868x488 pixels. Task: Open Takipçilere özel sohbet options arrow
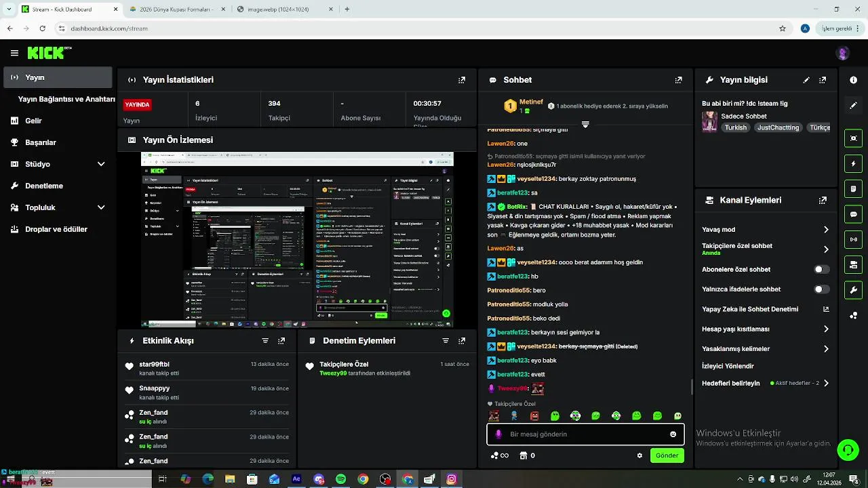[x=826, y=249]
